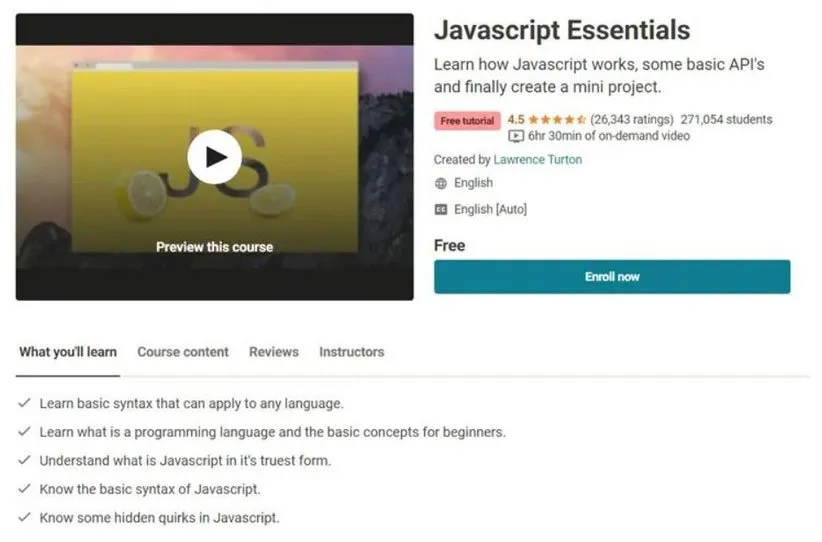
Task: Open the Instructors tab
Action: point(352,352)
